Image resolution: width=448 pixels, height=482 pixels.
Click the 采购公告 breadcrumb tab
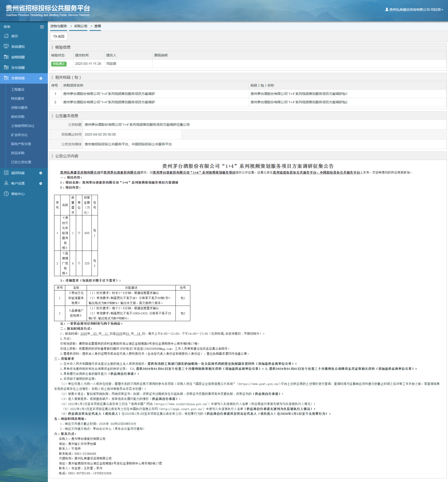click(81, 26)
